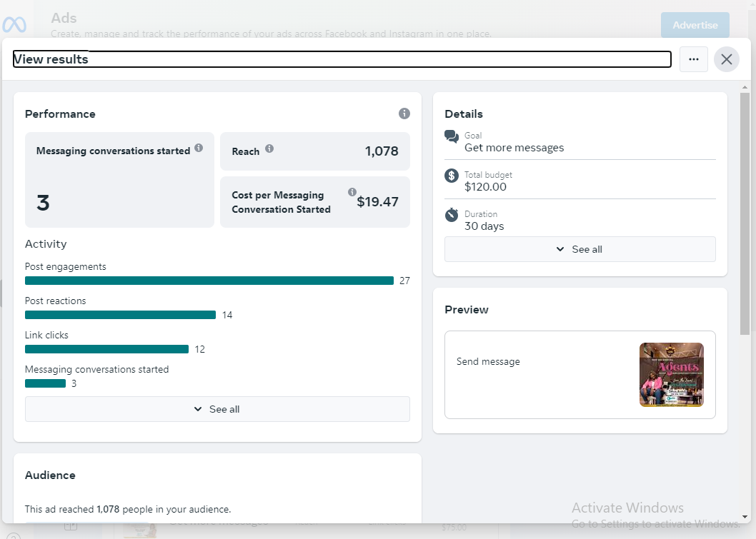Click the Duration stopwatch icon
Image resolution: width=756 pixels, height=539 pixels.
click(x=452, y=215)
